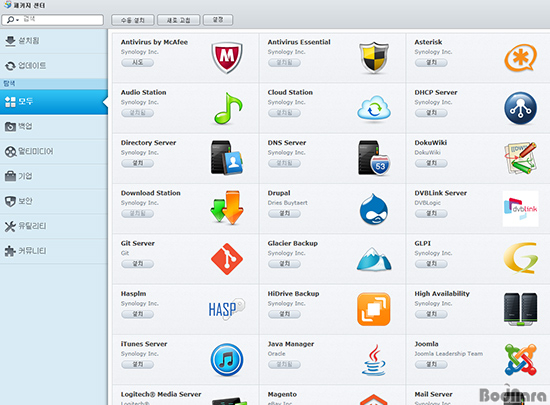Click the install button under DokuWiki
The height and width of the screenshot is (405, 550).
click(431, 163)
